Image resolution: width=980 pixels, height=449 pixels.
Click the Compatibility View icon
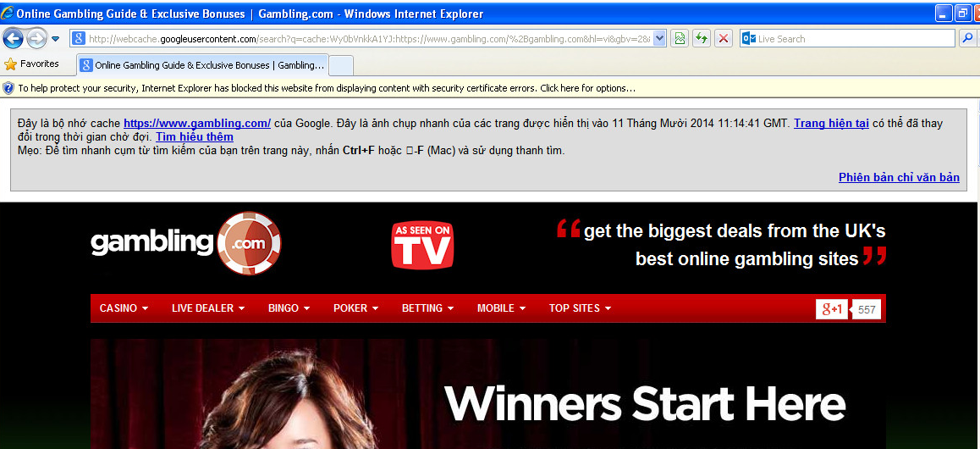[x=680, y=39]
